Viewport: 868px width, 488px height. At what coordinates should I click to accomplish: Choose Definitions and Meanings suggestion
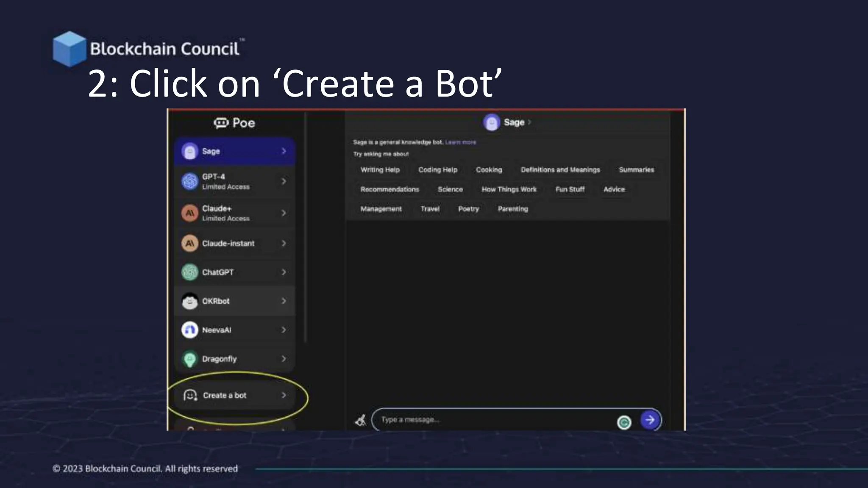click(x=560, y=170)
